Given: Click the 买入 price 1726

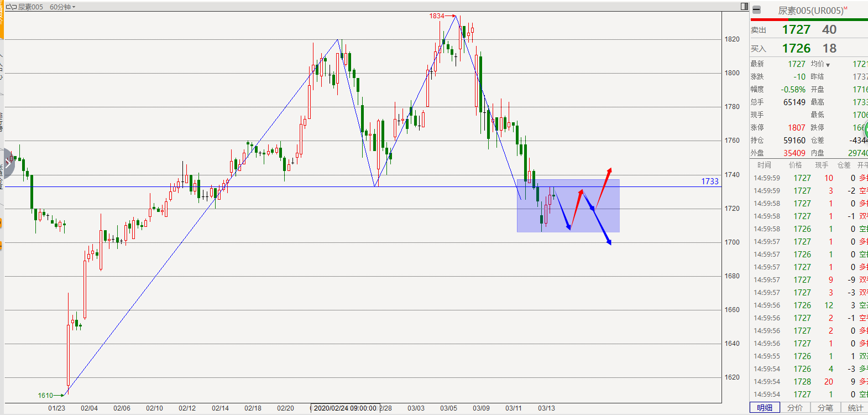Looking at the screenshot, I should 796,49.
